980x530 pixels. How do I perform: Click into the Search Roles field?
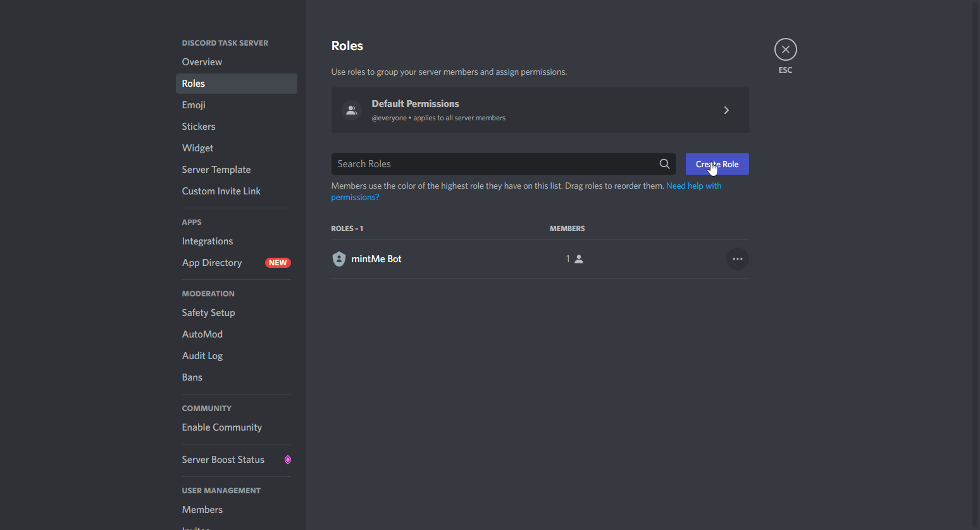pyautogui.click(x=493, y=164)
